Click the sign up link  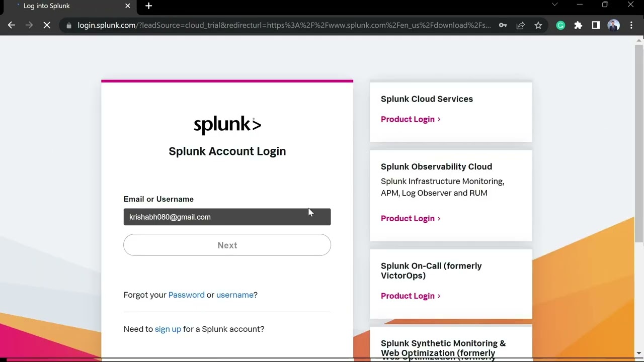168,329
